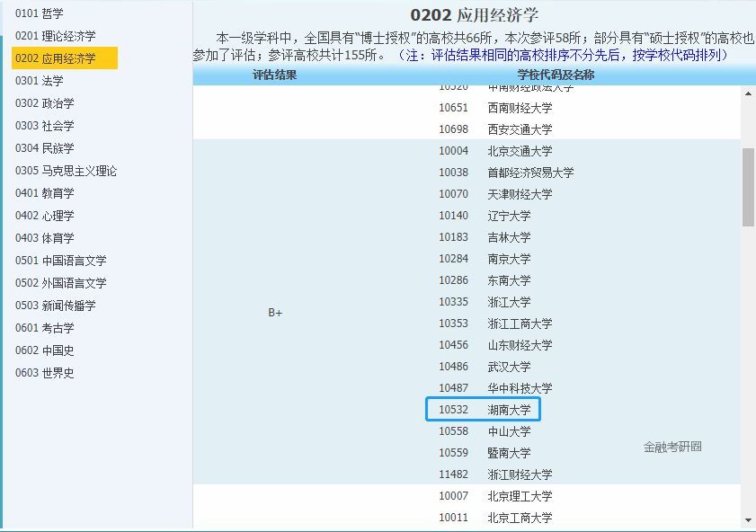Select row 10286 东南大学
756x532 pixels.
pos(485,280)
